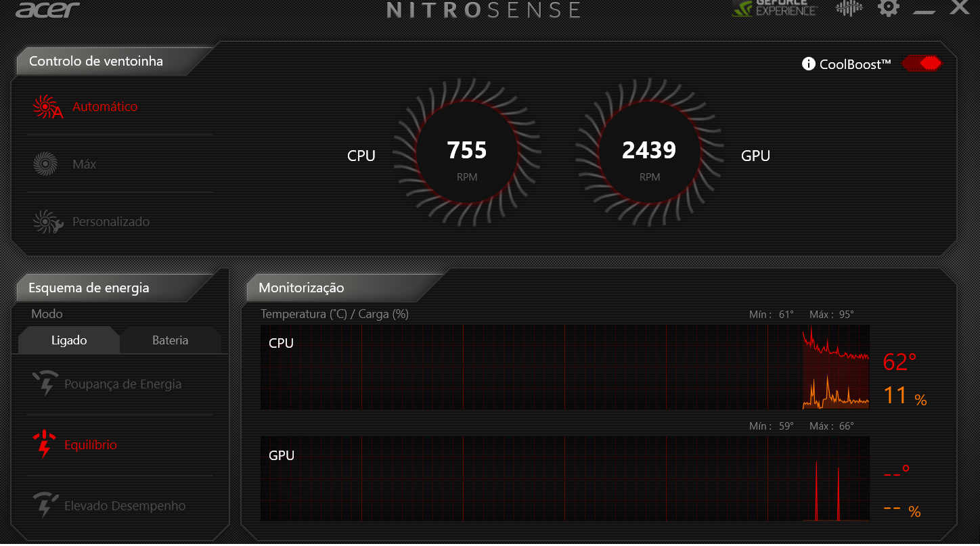Click the CoolBoost info icon
Viewport: 980px width, 546px height.
pos(808,64)
